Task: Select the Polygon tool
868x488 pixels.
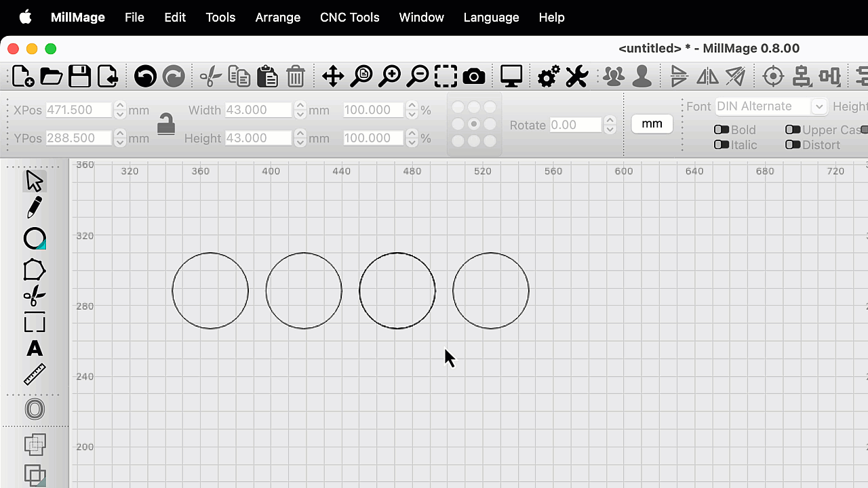Action: [x=34, y=270]
